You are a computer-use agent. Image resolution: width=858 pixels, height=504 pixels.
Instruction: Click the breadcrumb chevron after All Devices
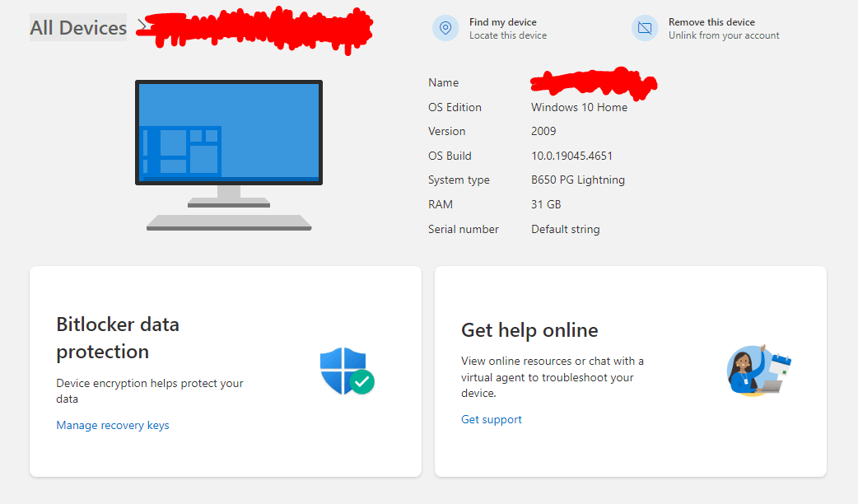(142, 26)
